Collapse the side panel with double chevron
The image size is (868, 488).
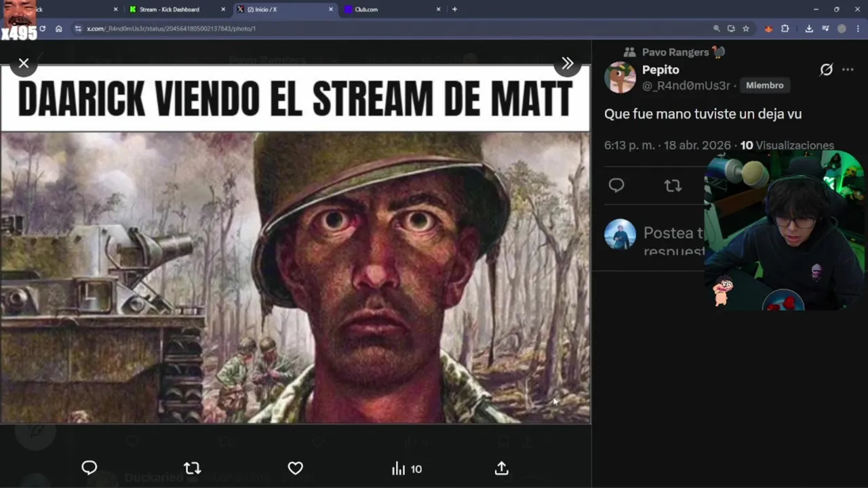568,63
